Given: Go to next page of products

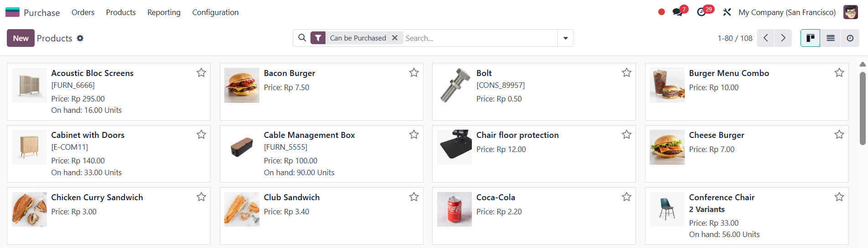Looking at the screenshot, I should click(783, 38).
